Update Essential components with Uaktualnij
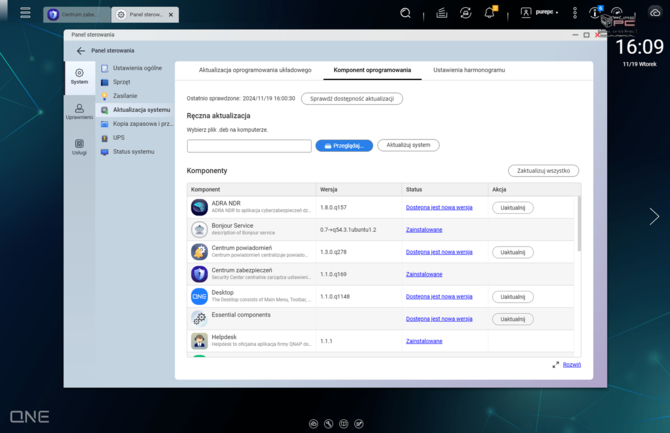Screen dimensions: 670x433 click(x=513, y=319)
